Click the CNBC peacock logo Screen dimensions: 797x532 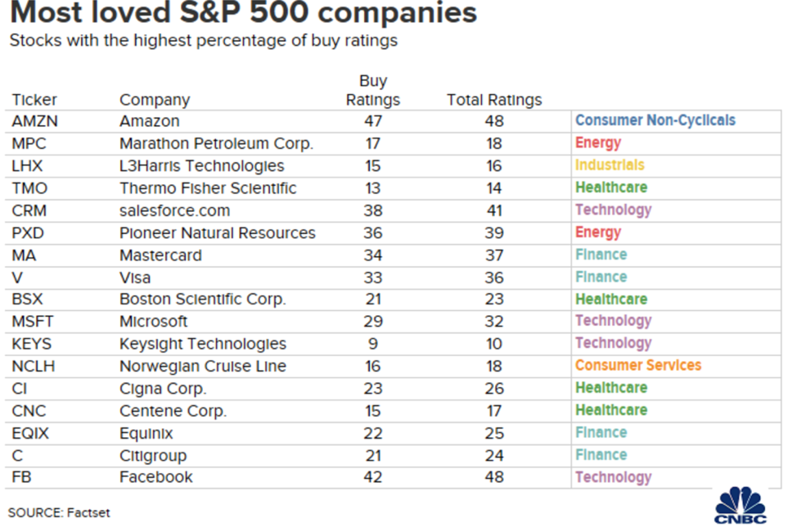[740, 505]
